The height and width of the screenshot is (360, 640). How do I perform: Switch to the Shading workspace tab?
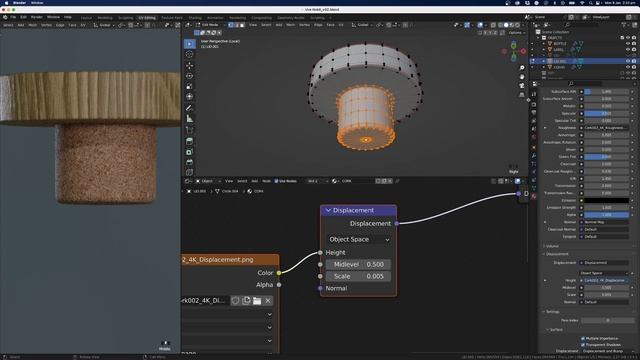(x=195, y=18)
